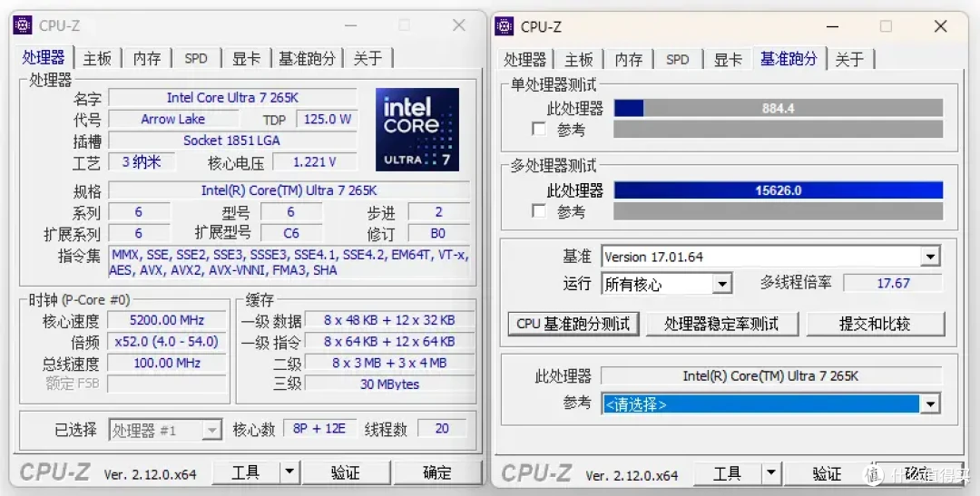Click 倍频 value x52.0 (4.0 - 54.0)
The height and width of the screenshot is (496, 980).
(x=167, y=341)
